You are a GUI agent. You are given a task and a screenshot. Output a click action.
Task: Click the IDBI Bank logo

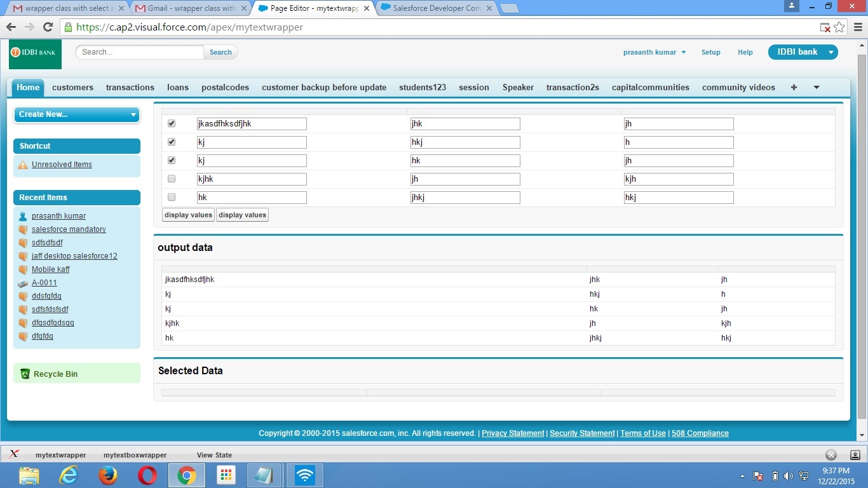tap(35, 55)
